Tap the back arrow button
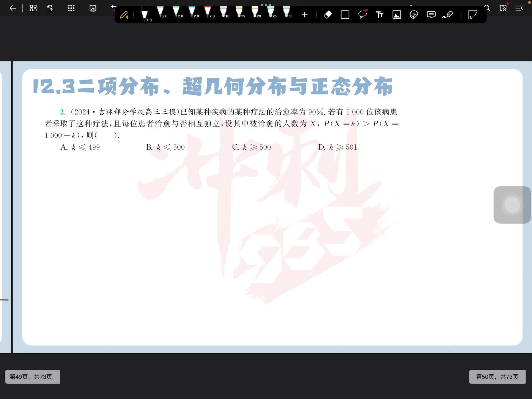This screenshot has width=532, height=399. click(x=13, y=8)
